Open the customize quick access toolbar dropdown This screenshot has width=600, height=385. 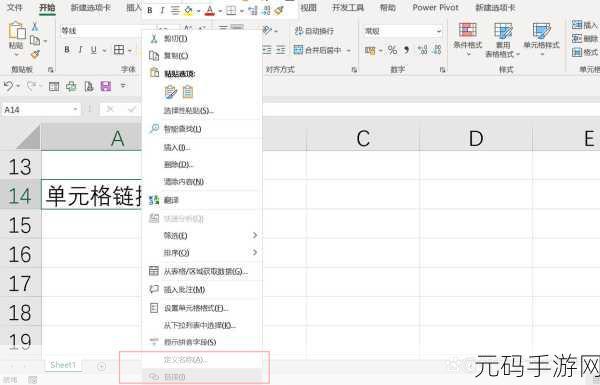(123, 86)
